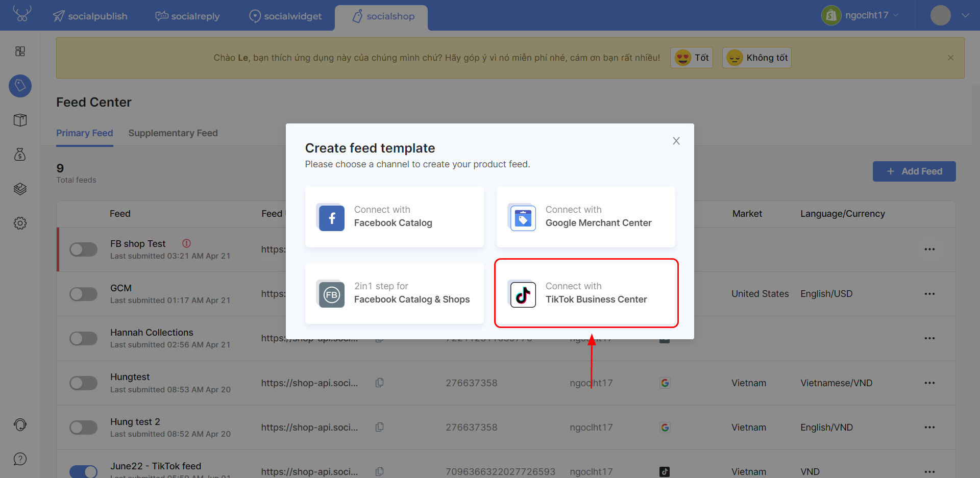Click the user avatar circle
Screen dimensions: 980x478
pyautogui.click(x=941, y=15)
